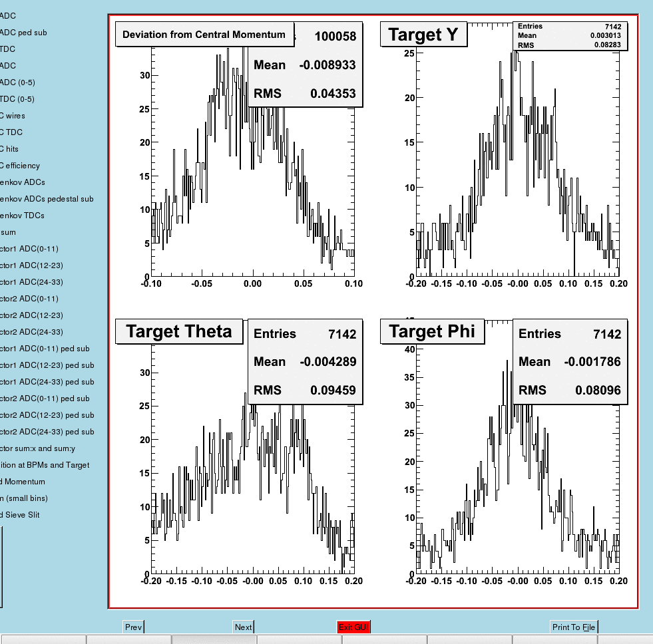Select 'ctor2 ADC(24-33) ped sub' entry

47,432
